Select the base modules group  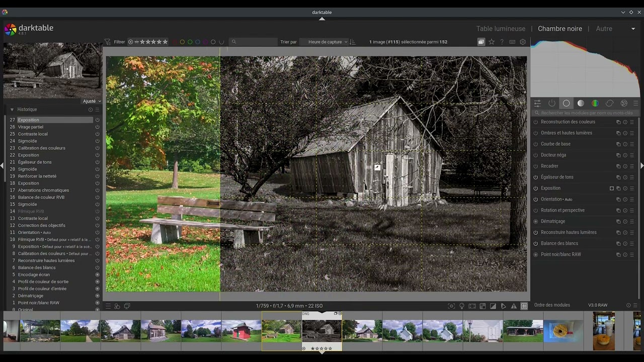566,103
